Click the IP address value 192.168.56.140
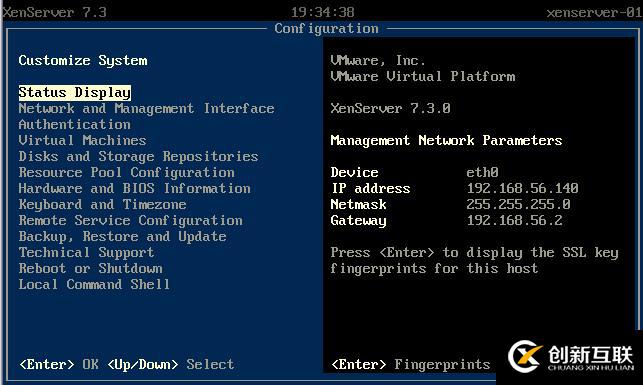Image resolution: width=643 pixels, height=385 pixels. (522, 189)
